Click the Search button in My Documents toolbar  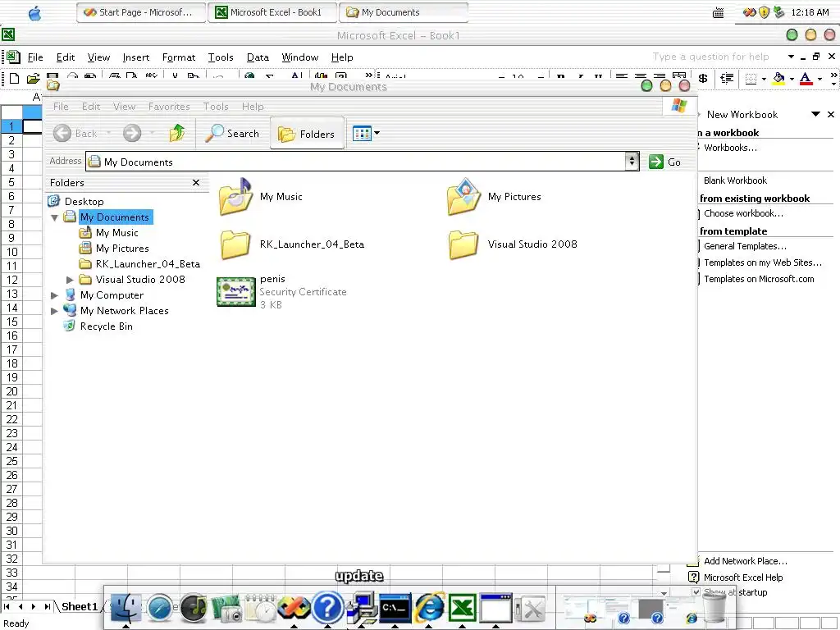coord(232,134)
